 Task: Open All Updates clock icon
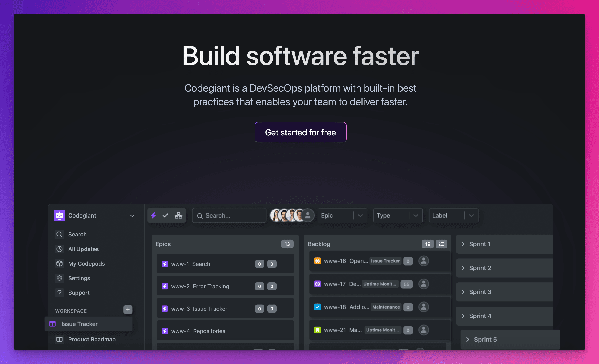click(59, 249)
